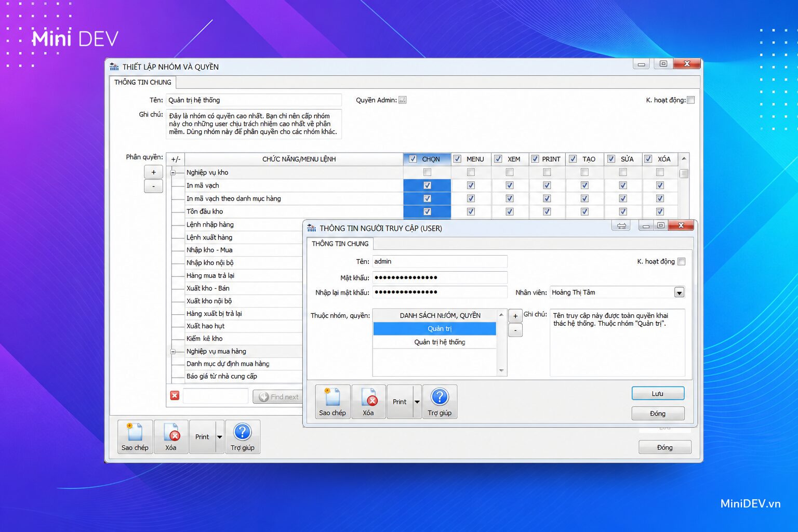Click Đóng button in user dialog
The height and width of the screenshot is (532, 798).
point(658,414)
